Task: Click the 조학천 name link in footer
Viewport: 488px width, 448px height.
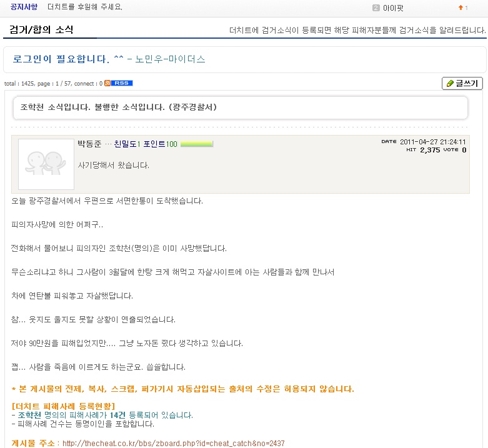Action: point(29,415)
